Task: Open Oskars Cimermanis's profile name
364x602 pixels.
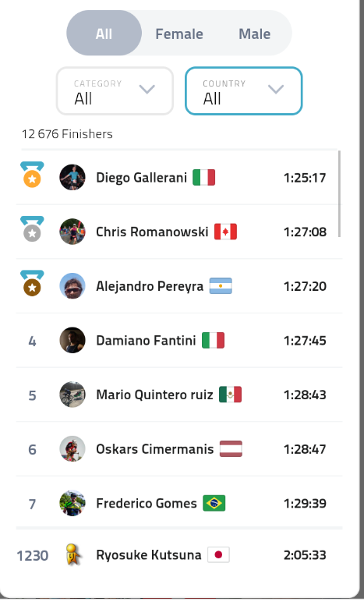Action: [x=154, y=449]
